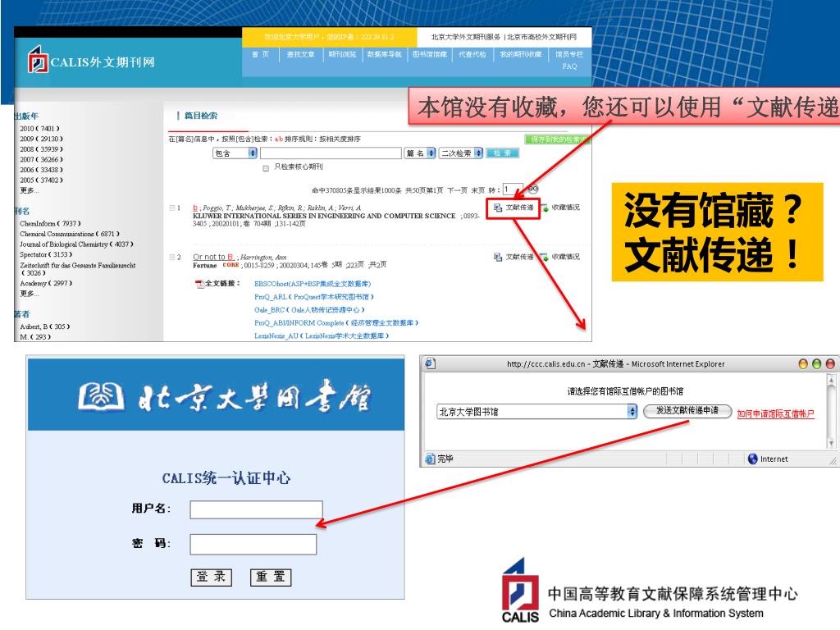Screen dimensions: 840x630
Task: Click the 下一页 pagination link
Action: pyautogui.click(x=458, y=190)
